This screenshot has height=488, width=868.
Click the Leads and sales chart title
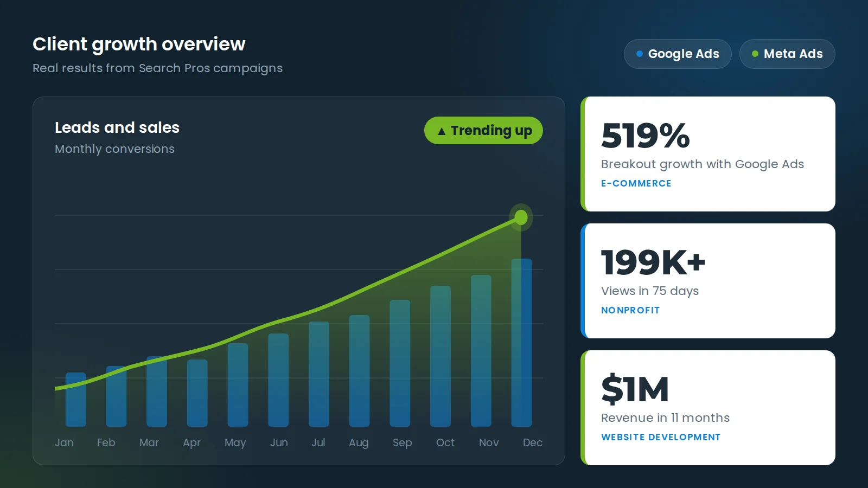[x=117, y=127]
